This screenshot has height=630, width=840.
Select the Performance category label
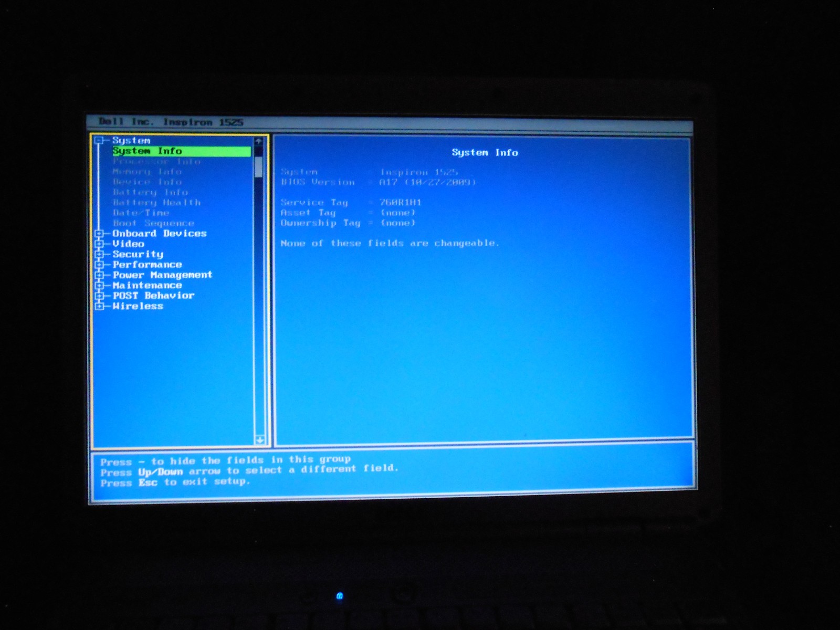coord(147,265)
